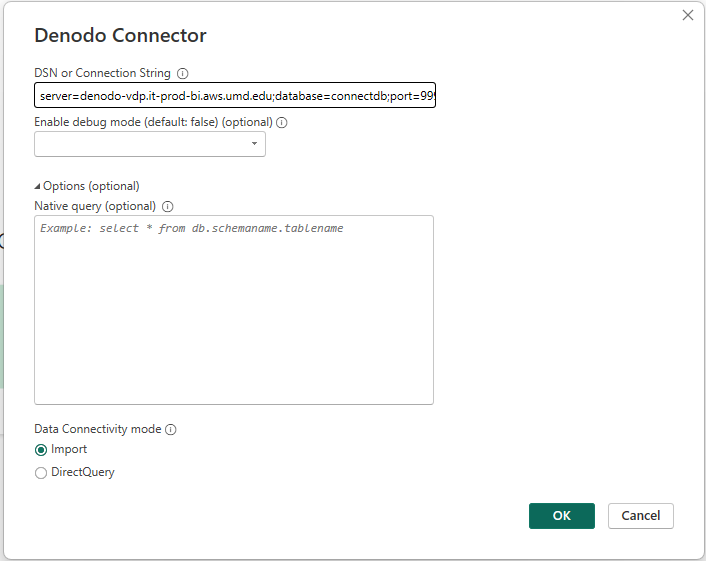This screenshot has width=706, height=561.
Task: Click the Enable debug mode label text
Action: pos(153,122)
